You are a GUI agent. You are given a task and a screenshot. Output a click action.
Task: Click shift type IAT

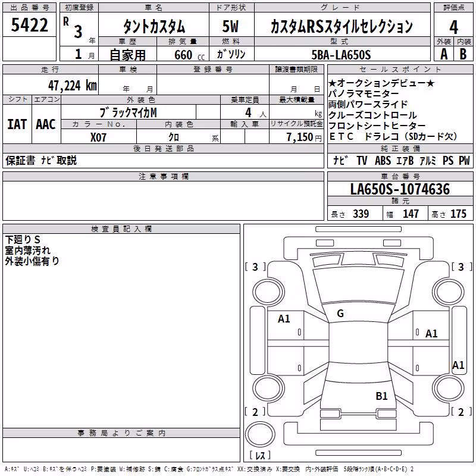coord(17,124)
